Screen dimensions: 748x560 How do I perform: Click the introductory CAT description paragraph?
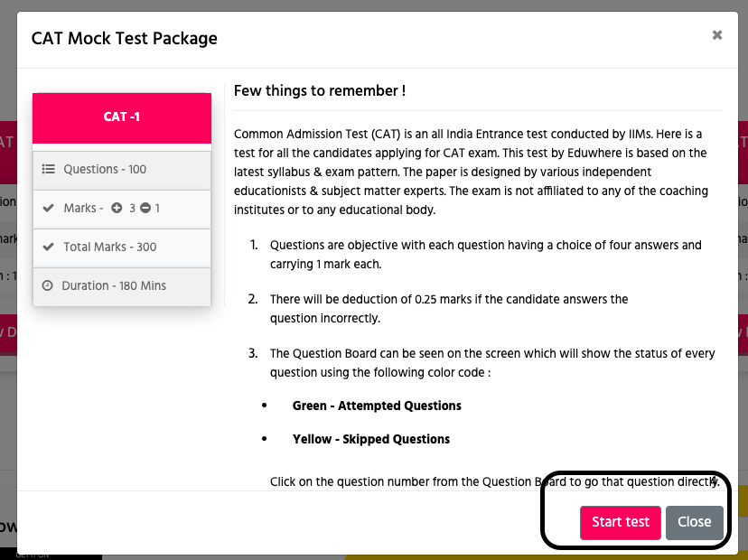472,172
